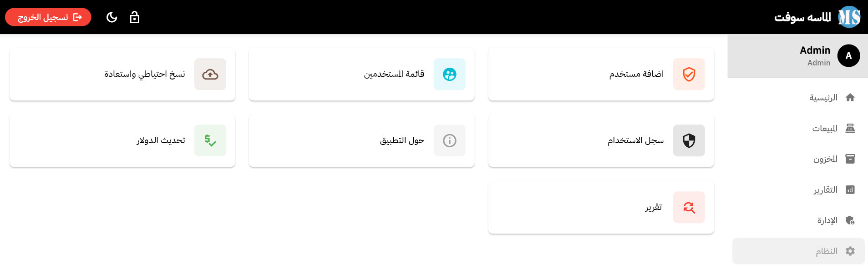
Task: Select the refresh icon on تقرير card
Action: [x=689, y=207]
